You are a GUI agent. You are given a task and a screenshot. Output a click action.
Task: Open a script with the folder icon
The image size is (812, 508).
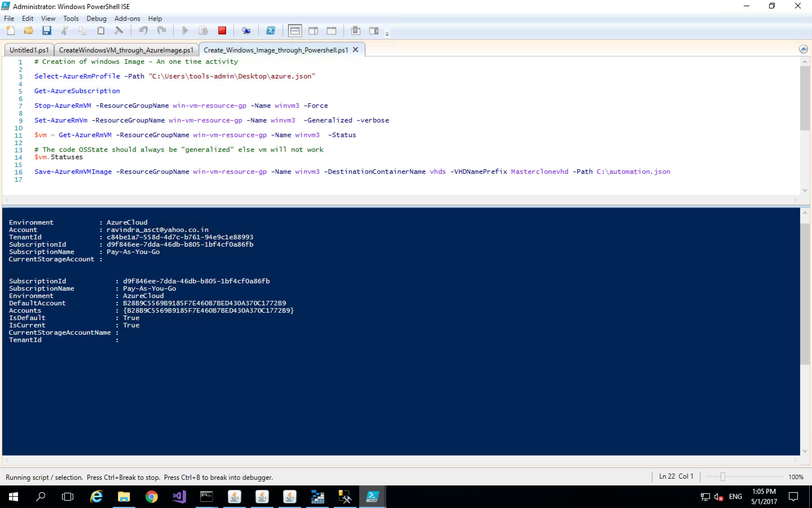[28, 31]
